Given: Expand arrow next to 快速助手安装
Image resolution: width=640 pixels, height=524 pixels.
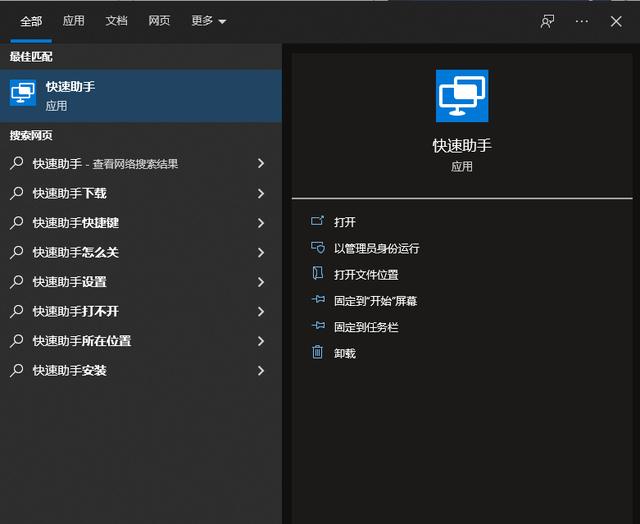Looking at the screenshot, I should pyautogui.click(x=261, y=371).
